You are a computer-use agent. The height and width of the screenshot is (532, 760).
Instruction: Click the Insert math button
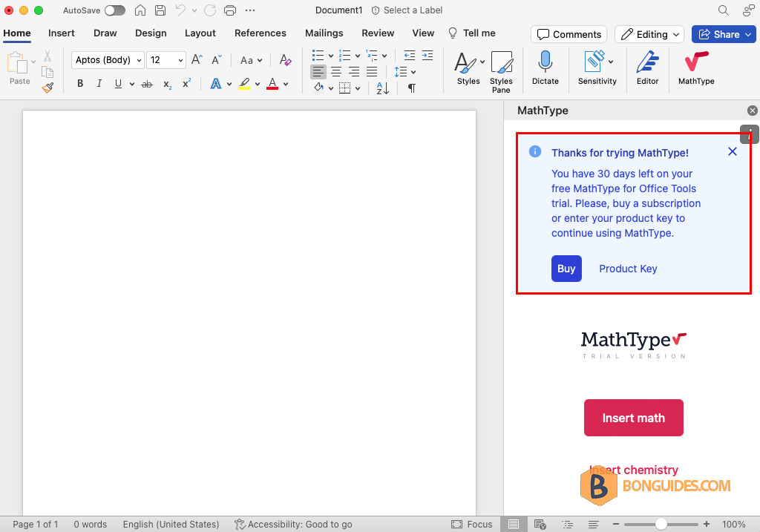pos(634,418)
